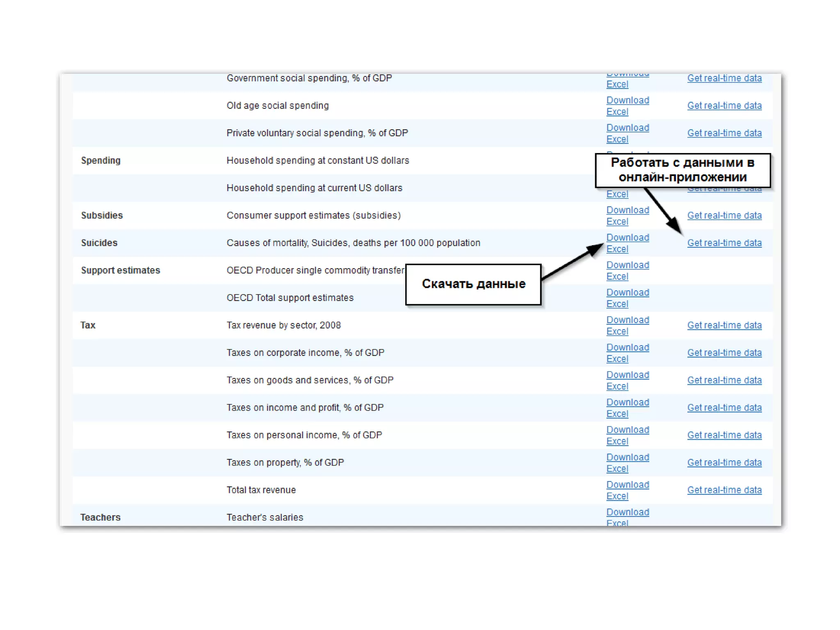Get real-time data for Private voluntary social spending
This screenshot has height=630, width=840.
coord(724,133)
